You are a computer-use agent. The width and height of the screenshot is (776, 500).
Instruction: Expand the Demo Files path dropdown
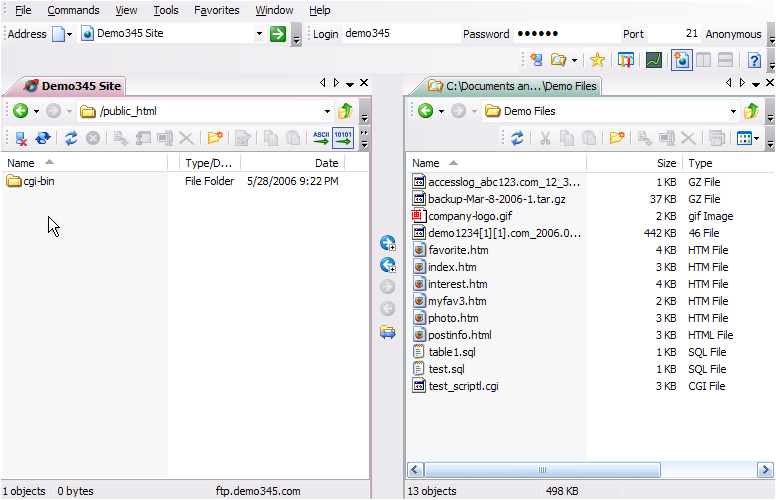(733, 111)
